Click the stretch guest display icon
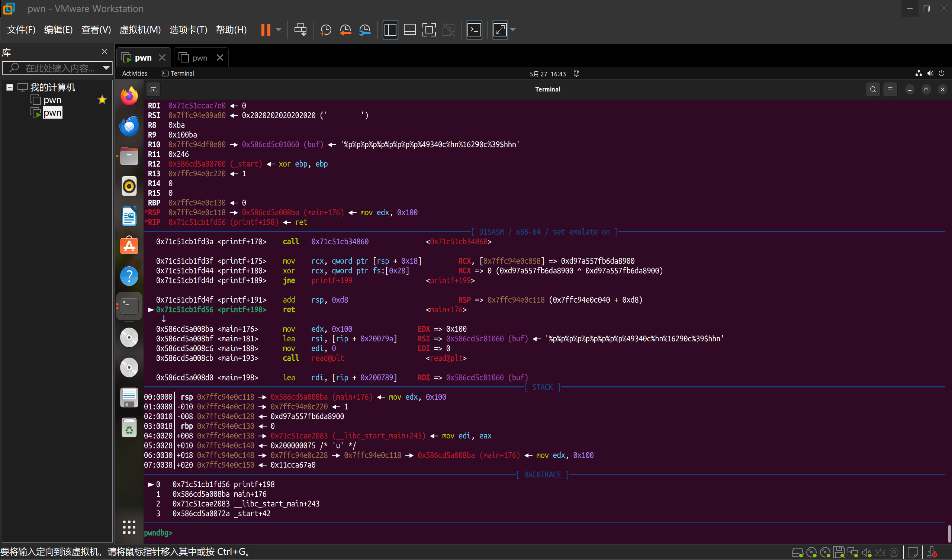This screenshot has height=560, width=952. [x=500, y=29]
